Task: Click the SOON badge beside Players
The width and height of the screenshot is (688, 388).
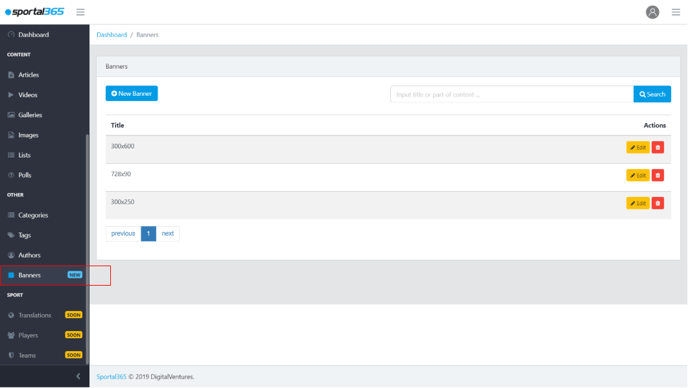Action: click(73, 335)
